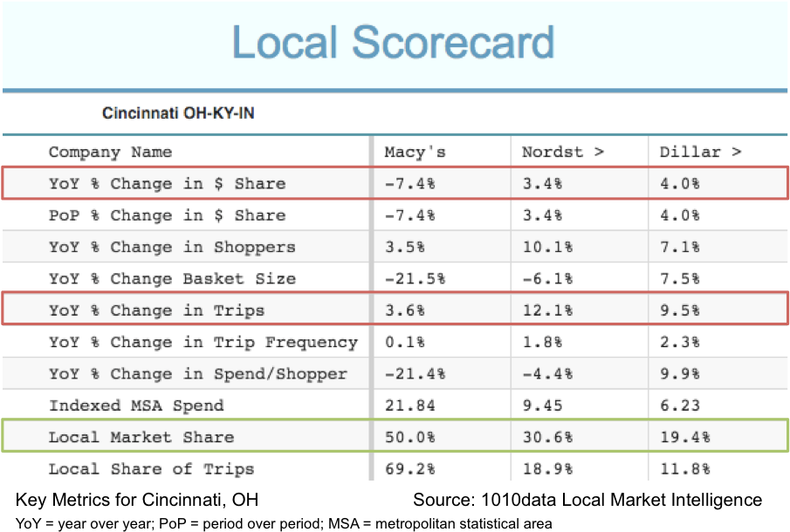Select Nordstrom's 12.1% change in trips cell
The height and width of the screenshot is (532, 790).
pyautogui.click(x=546, y=310)
